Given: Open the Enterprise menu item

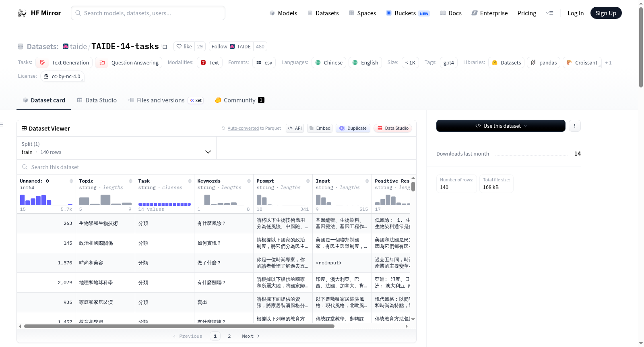Looking at the screenshot, I should 489,13.
